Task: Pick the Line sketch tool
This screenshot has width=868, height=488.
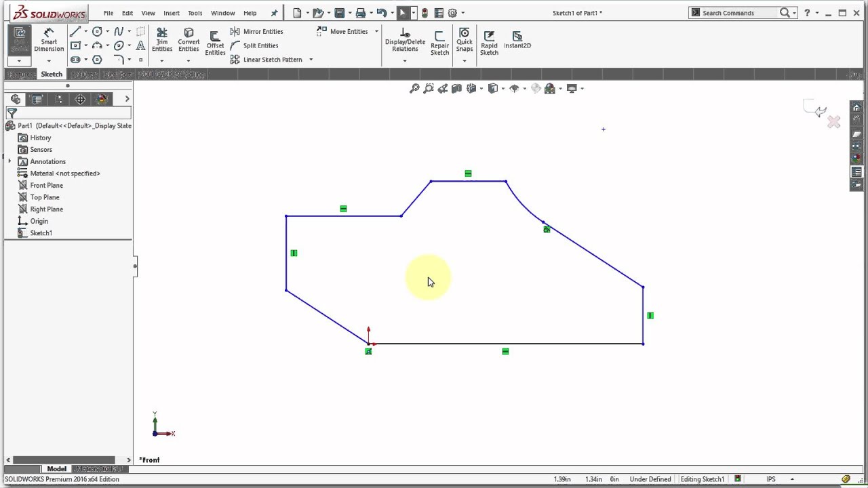Action: tap(75, 31)
